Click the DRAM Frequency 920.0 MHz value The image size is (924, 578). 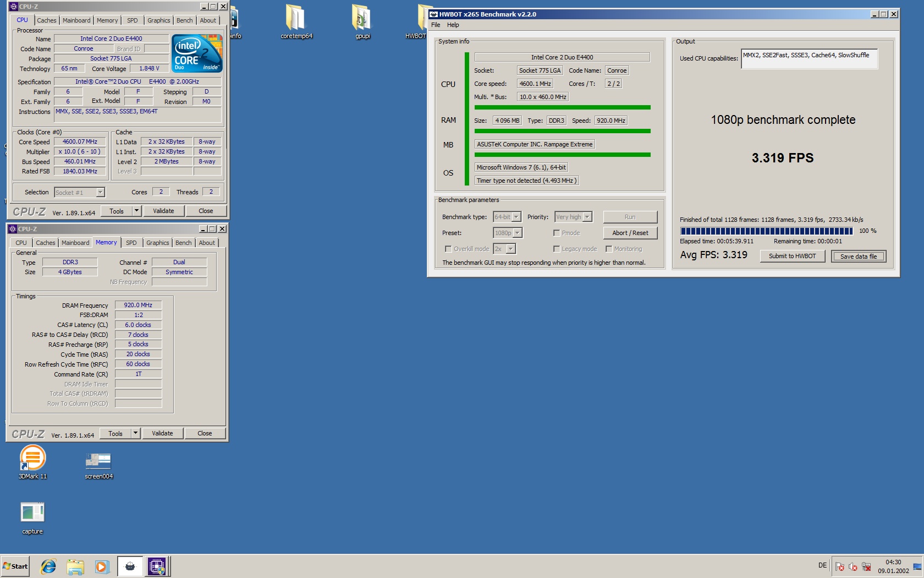coord(138,305)
